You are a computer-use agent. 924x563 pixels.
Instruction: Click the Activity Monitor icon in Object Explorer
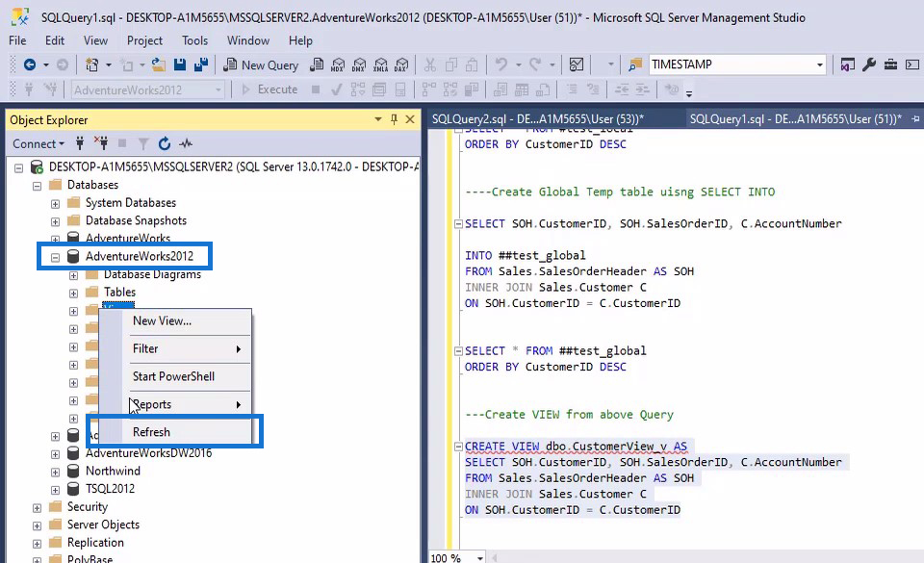tap(186, 143)
